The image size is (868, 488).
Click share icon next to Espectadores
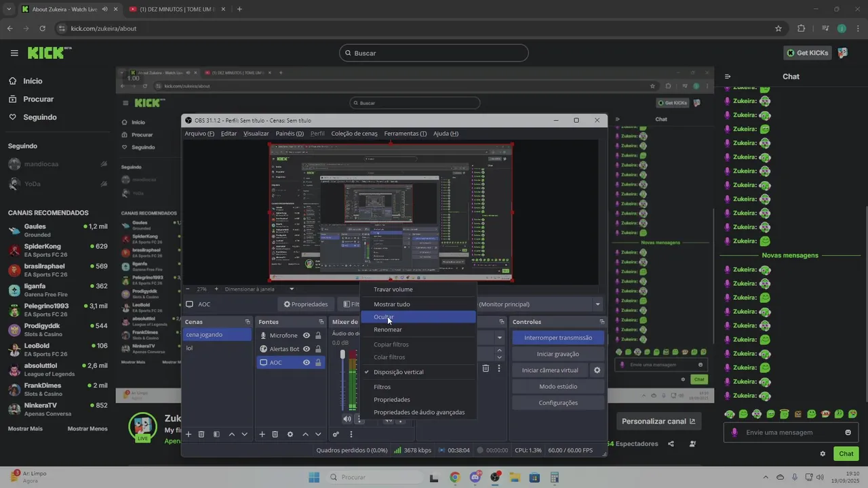click(x=671, y=444)
